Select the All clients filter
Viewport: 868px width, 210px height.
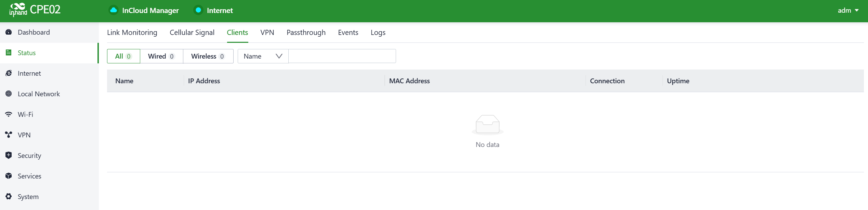coord(123,56)
